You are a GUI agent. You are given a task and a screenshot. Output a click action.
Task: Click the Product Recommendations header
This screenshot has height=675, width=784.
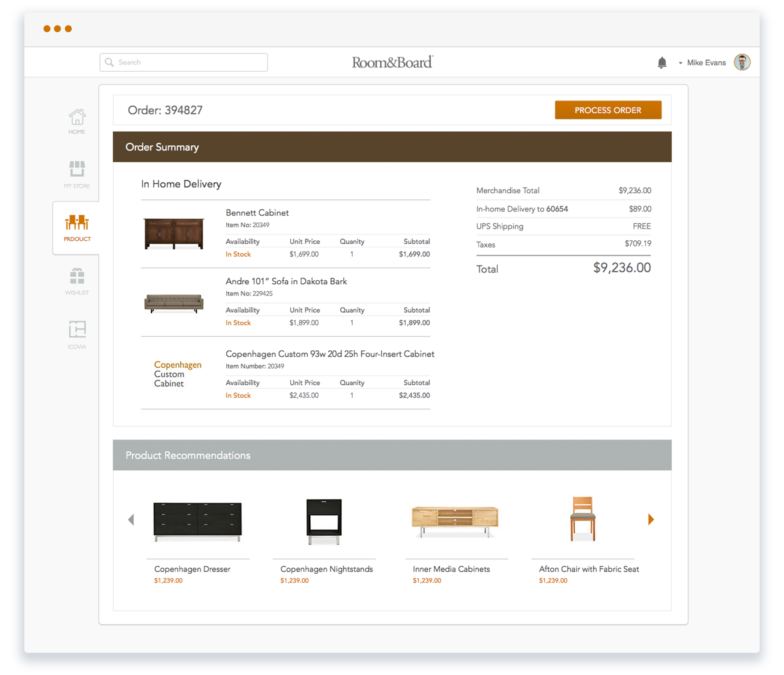coord(392,455)
